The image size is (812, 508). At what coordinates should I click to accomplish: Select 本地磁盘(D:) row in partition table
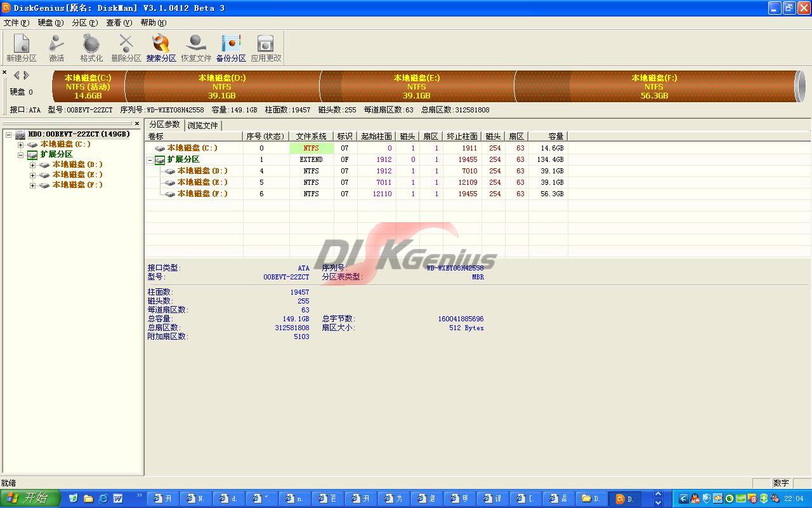tap(356, 171)
